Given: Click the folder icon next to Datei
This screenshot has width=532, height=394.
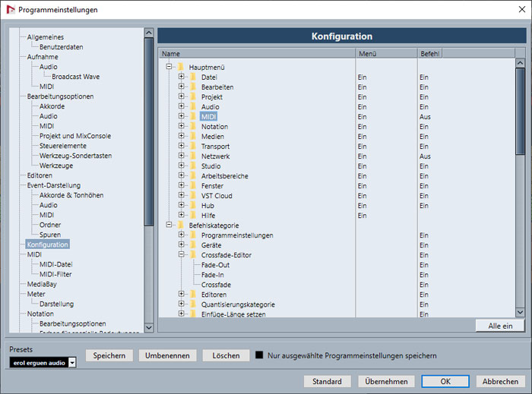Looking at the screenshot, I should 193,77.
